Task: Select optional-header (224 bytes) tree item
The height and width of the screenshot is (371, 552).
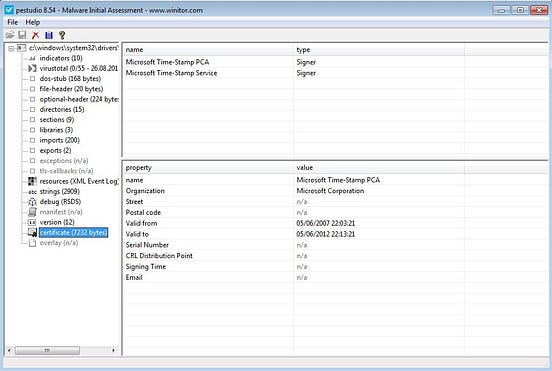Action: coord(79,99)
